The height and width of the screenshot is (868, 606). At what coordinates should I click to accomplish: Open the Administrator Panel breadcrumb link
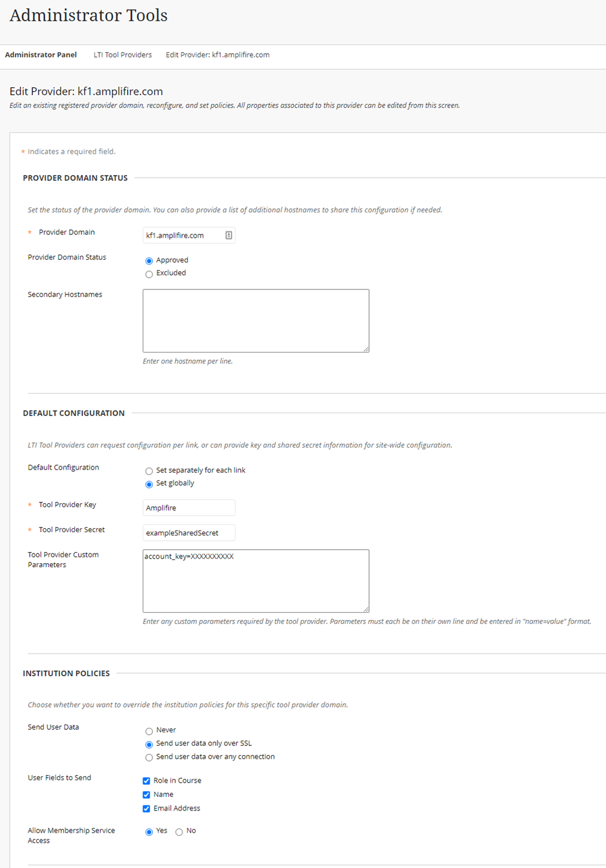coord(41,55)
